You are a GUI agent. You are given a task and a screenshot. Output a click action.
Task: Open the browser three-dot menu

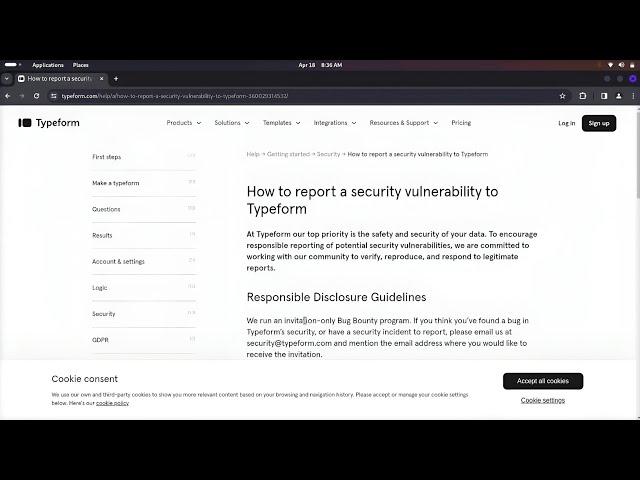click(633, 96)
